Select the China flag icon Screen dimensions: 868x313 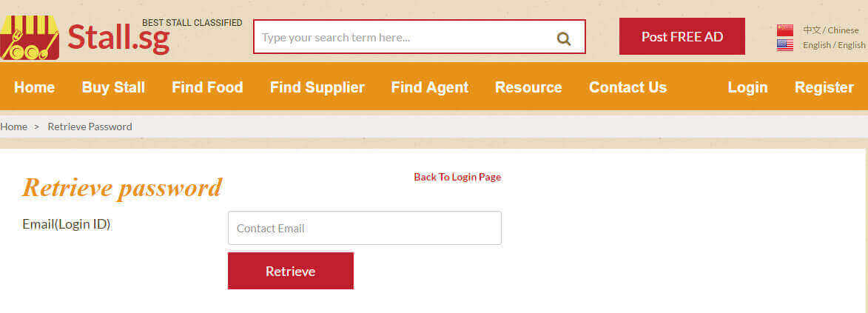coord(784,30)
